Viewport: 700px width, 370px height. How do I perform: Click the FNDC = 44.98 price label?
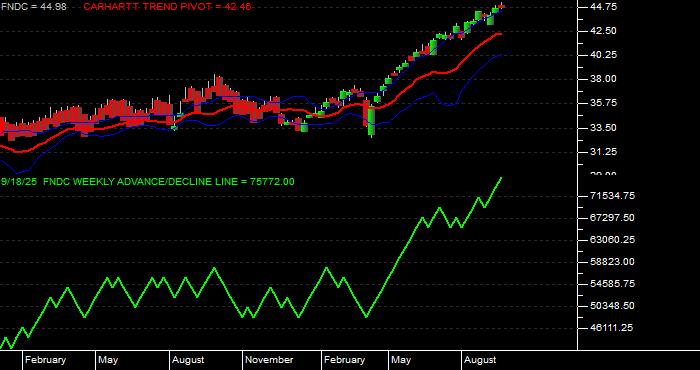point(33,7)
